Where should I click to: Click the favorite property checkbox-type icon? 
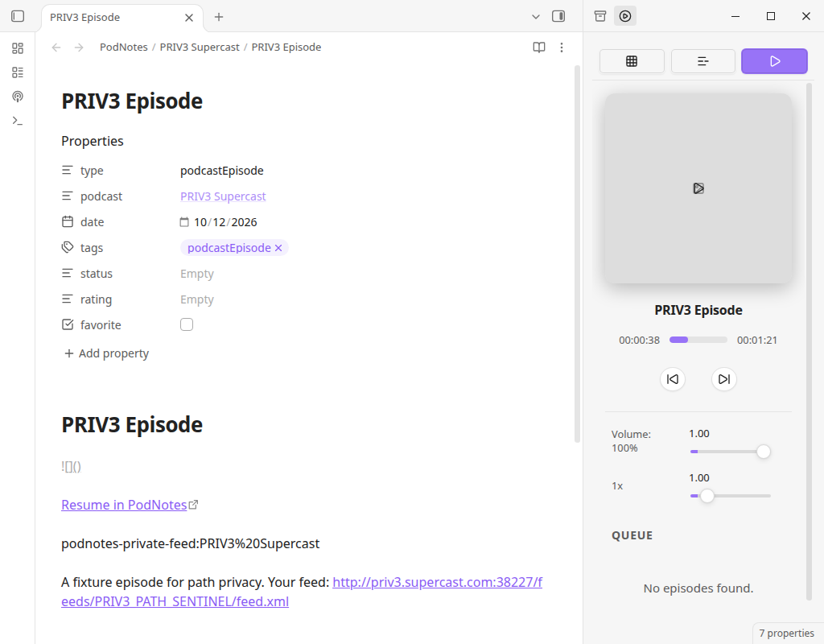tap(68, 325)
